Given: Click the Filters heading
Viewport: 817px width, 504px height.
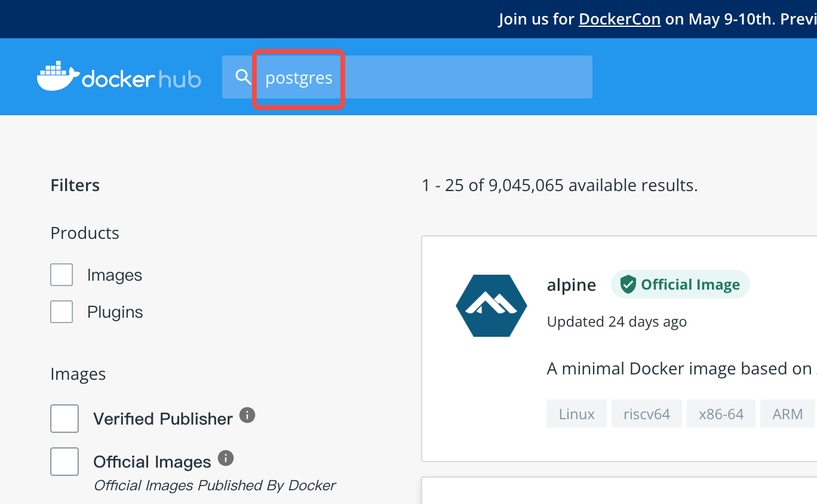Looking at the screenshot, I should (75, 186).
